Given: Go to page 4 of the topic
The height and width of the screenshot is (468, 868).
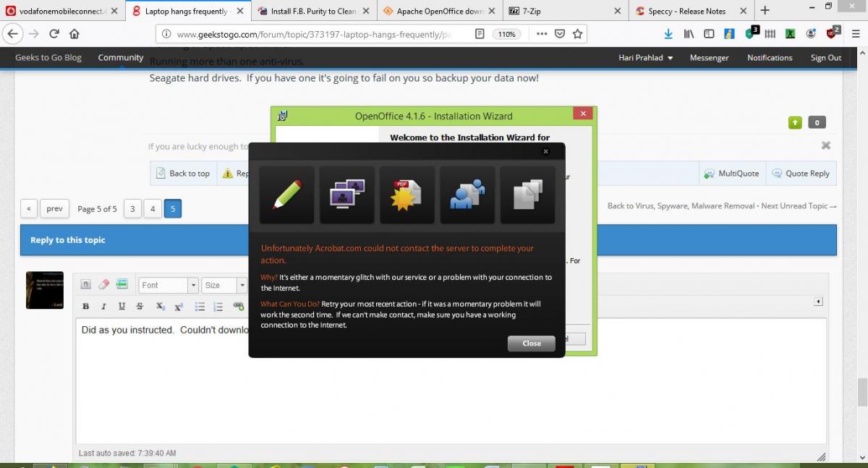Looking at the screenshot, I should 152,209.
